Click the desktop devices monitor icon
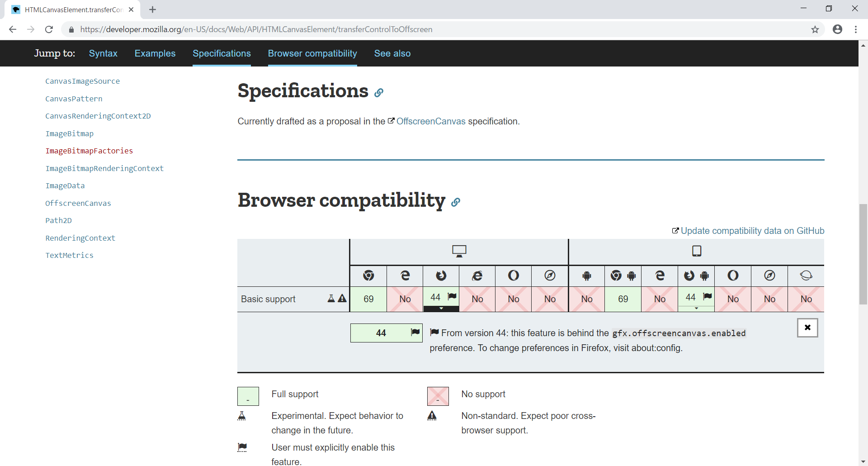The height and width of the screenshot is (466, 868). pyautogui.click(x=459, y=251)
